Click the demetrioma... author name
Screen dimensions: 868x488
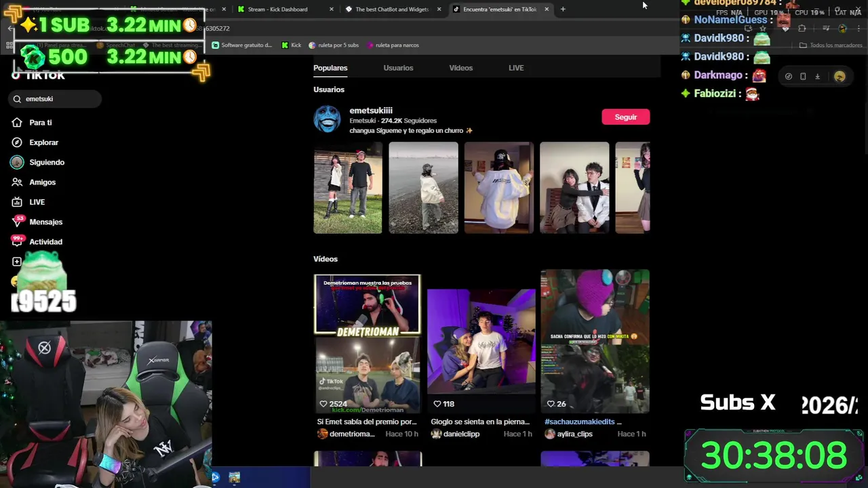pos(352,434)
